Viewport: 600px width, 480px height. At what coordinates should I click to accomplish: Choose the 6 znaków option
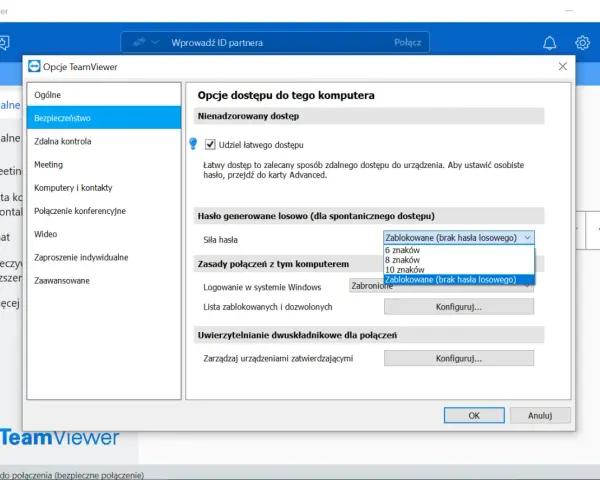coord(459,250)
